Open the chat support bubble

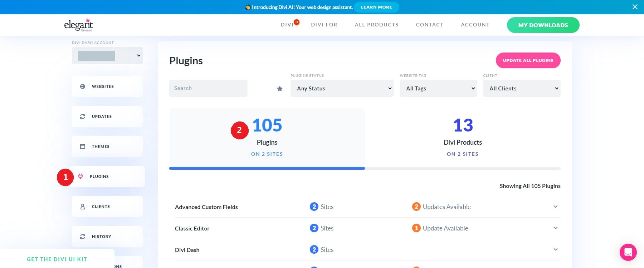point(628,252)
